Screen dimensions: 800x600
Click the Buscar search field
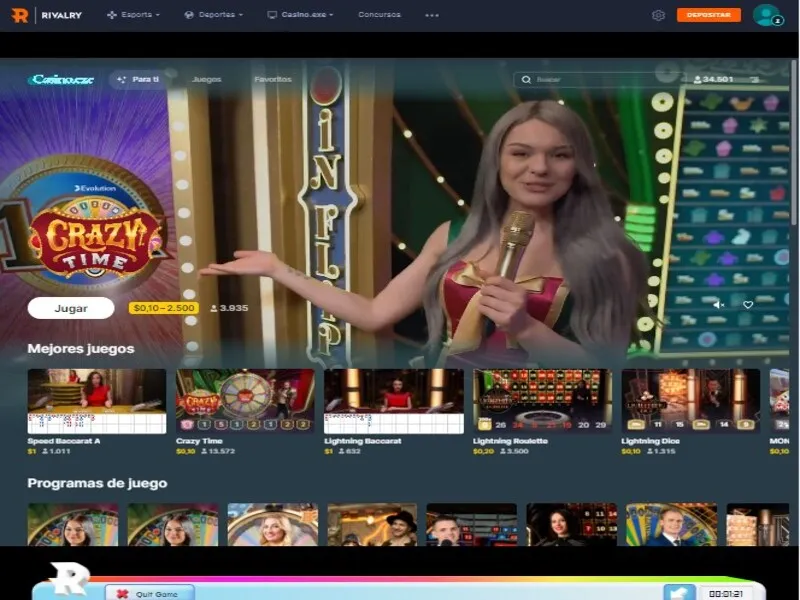point(597,80)
